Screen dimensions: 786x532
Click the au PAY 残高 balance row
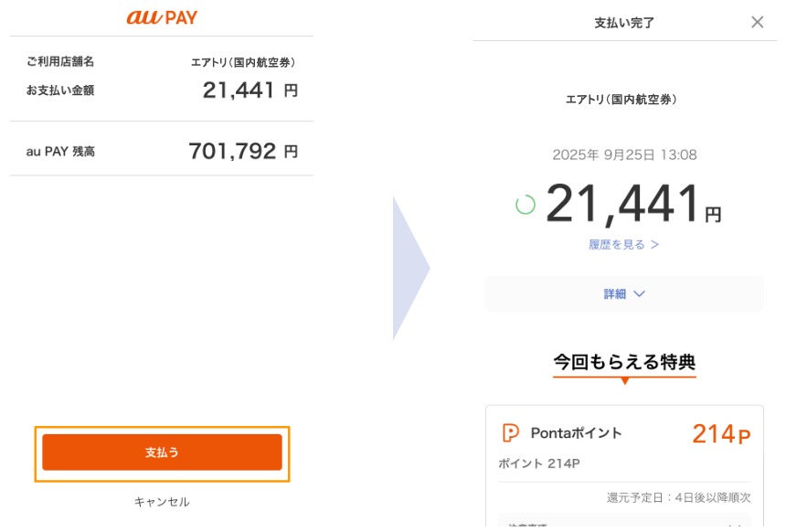[162, 151]
